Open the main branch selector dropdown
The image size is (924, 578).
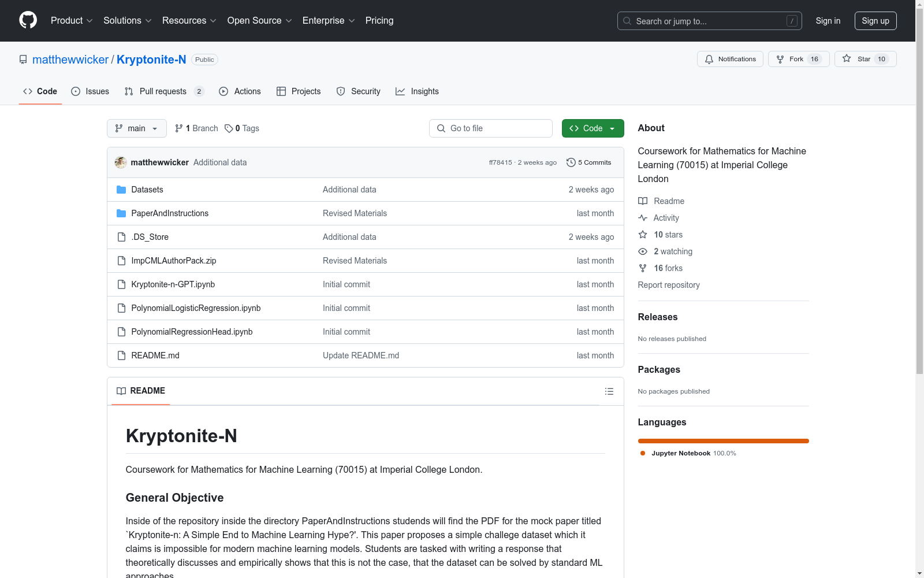point(137,128)
